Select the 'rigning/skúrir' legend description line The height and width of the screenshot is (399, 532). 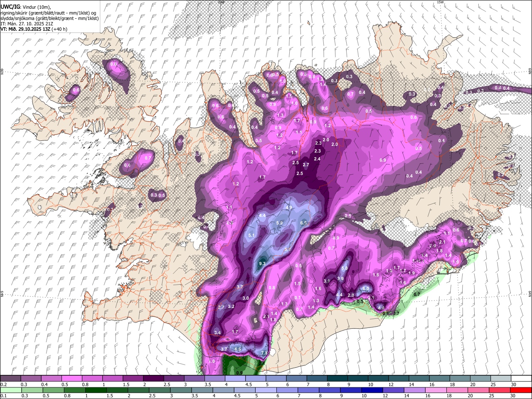coord(48,13)
